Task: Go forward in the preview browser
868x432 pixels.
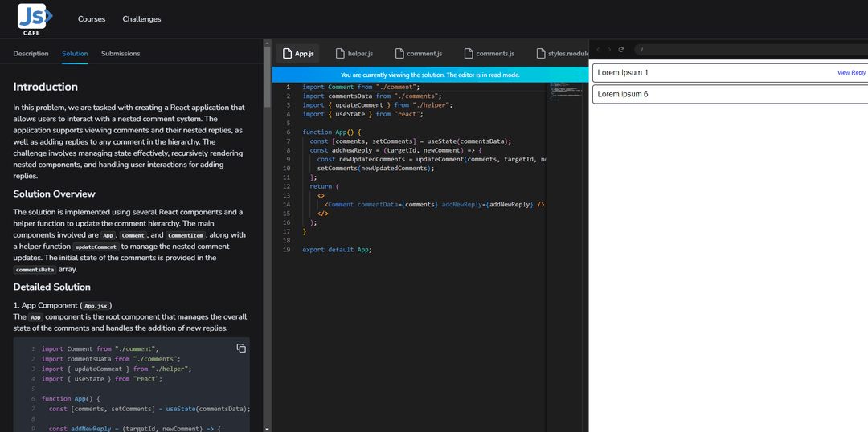Action: pyautogui.click(x=609, y=50)
